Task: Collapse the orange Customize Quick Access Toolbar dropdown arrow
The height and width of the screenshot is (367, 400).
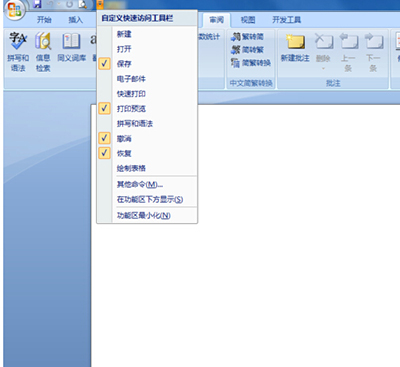Action: [100, 4]
